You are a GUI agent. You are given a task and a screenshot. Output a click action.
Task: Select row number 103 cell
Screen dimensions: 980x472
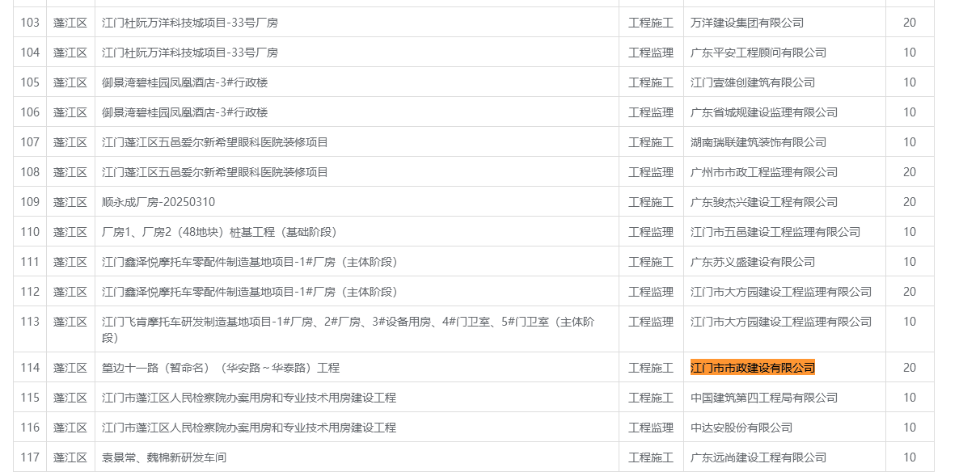[x=30, y=23]
